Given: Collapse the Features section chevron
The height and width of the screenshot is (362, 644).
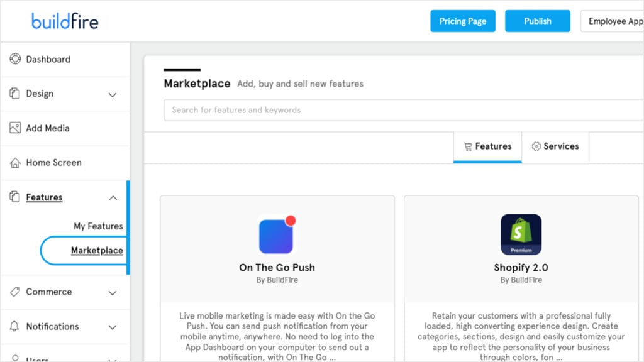Looking at the screenshot, I should (113, 198).
